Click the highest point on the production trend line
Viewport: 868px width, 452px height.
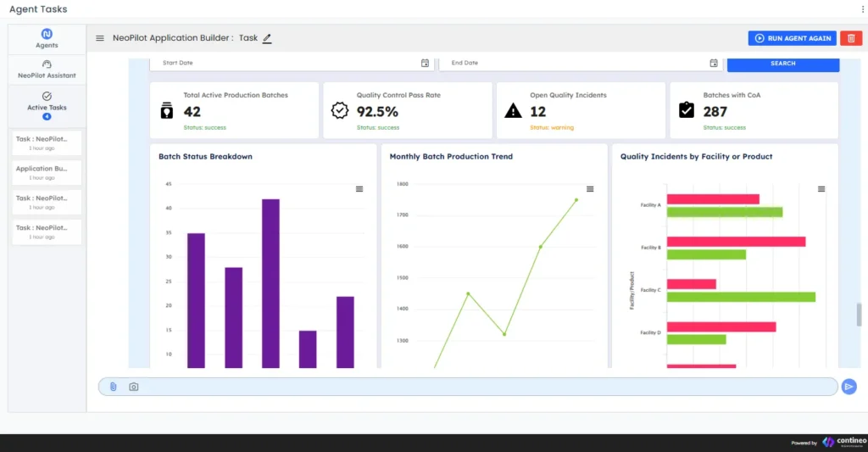[x=576, y=200]
